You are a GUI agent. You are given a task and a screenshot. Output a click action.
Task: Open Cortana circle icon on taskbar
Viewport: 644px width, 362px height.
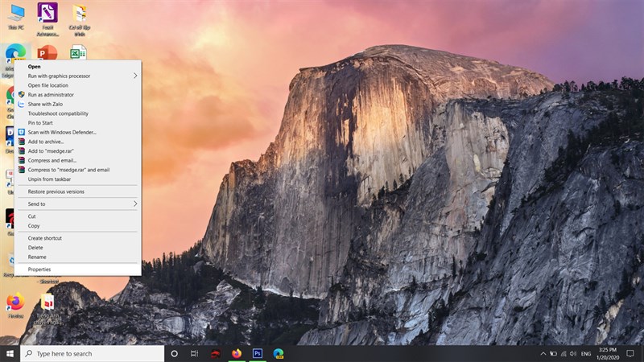pos(174,353)
